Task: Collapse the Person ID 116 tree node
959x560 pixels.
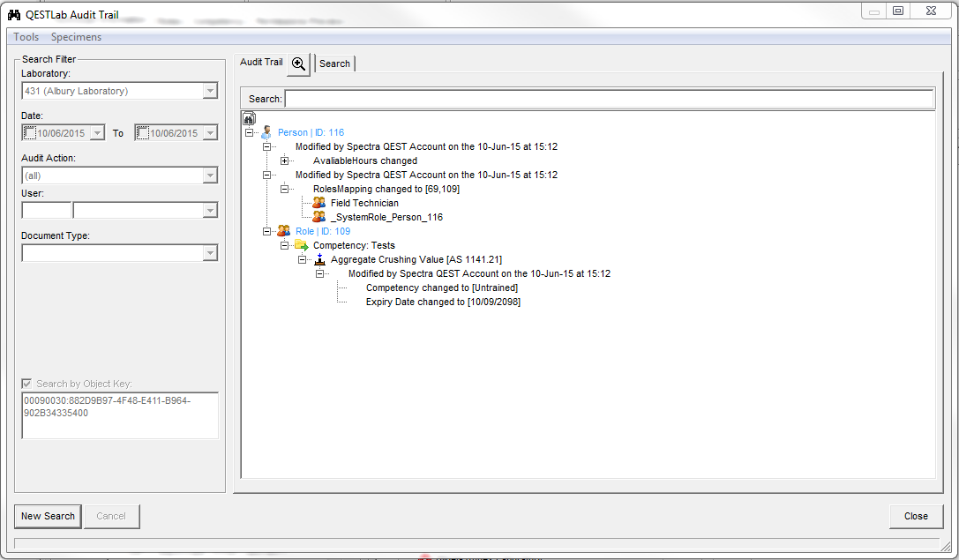Action: point(250,132)
